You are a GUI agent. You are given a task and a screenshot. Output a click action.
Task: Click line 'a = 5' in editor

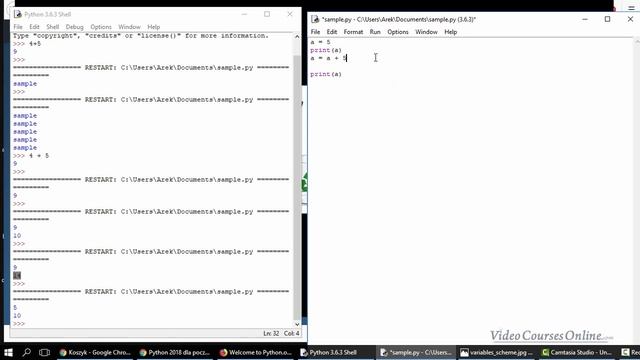click(320, 42)
